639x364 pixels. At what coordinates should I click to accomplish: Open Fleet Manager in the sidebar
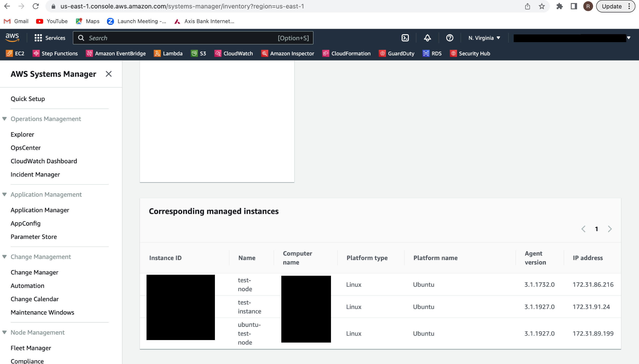[31, 348]
